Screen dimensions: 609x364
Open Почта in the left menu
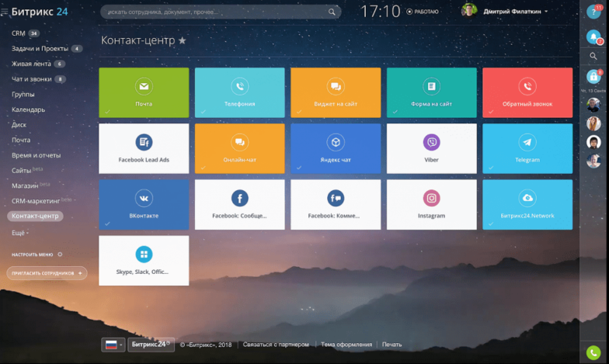click(21, 140)
